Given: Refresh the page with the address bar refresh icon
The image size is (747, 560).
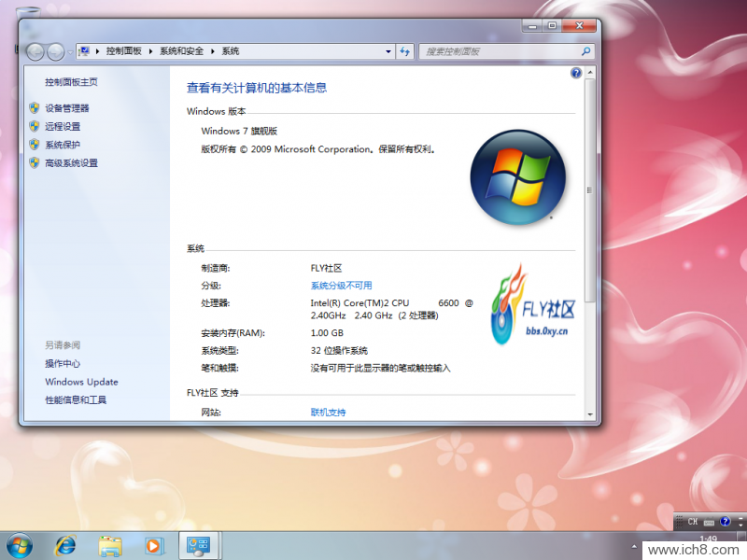Looking at the screenshot, I should [x=405, y=51].
